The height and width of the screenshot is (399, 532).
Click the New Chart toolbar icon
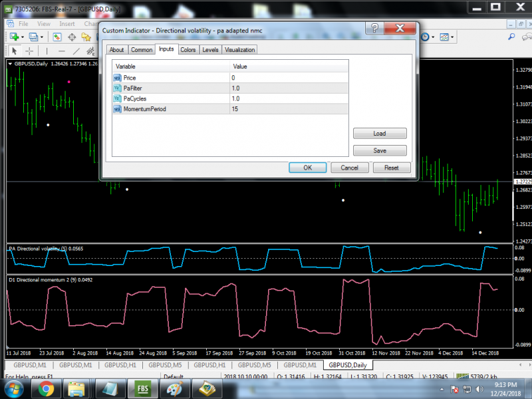pos(14,37)
